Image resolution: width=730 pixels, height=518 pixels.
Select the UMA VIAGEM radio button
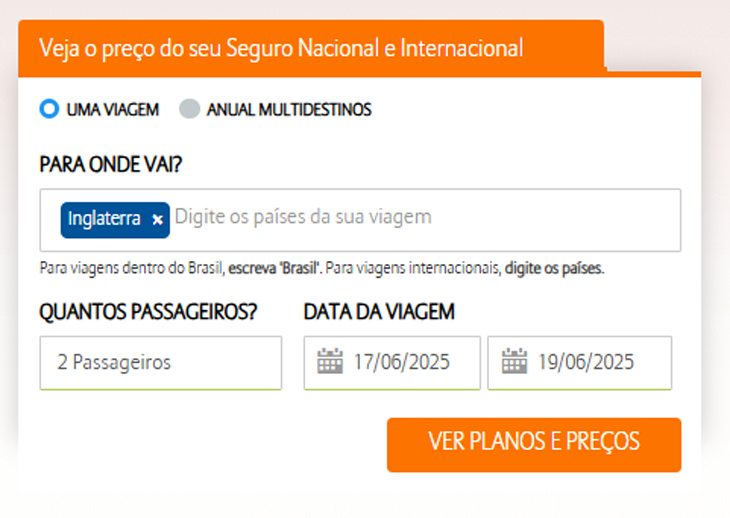coord(49,108)
